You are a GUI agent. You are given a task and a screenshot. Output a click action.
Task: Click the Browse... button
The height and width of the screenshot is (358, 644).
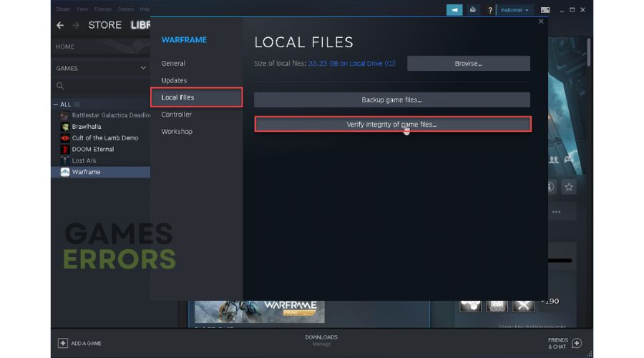[x=469, y=63]
